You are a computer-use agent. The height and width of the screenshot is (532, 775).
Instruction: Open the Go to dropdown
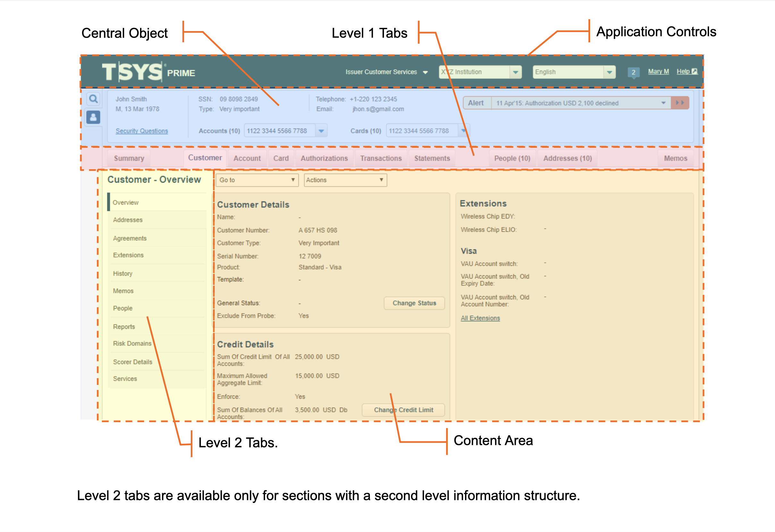pos(257,180)
